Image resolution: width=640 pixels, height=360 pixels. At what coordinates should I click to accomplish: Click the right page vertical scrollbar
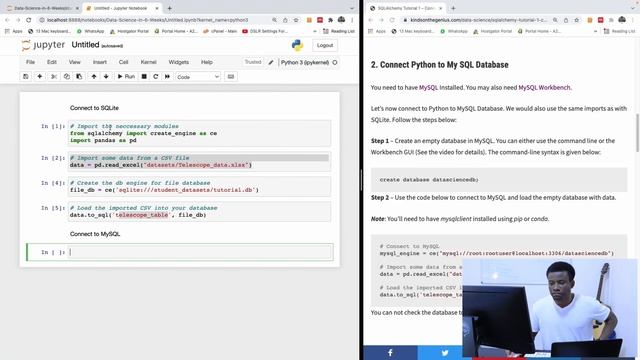tap(638, 133)
